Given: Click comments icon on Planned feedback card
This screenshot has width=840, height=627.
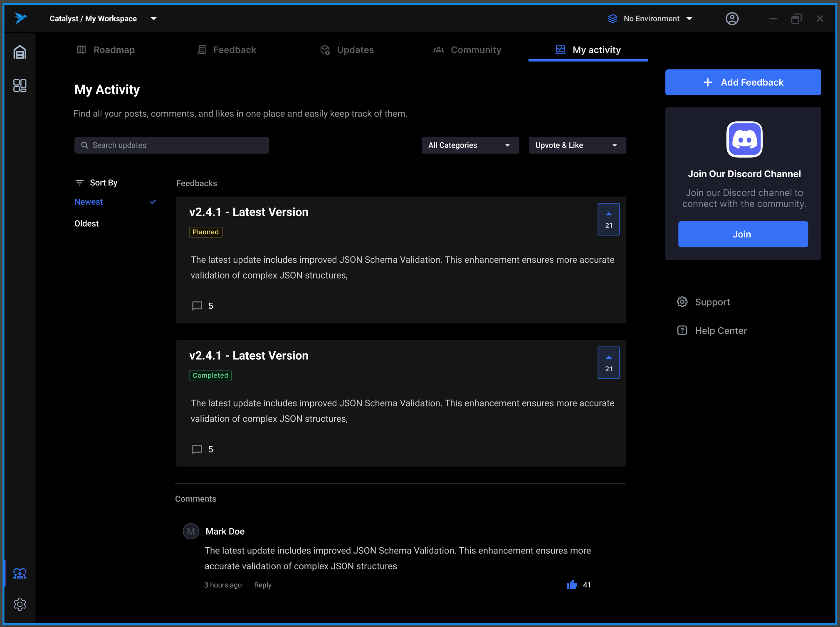Looking at the screenshot, I should (197, 306).
